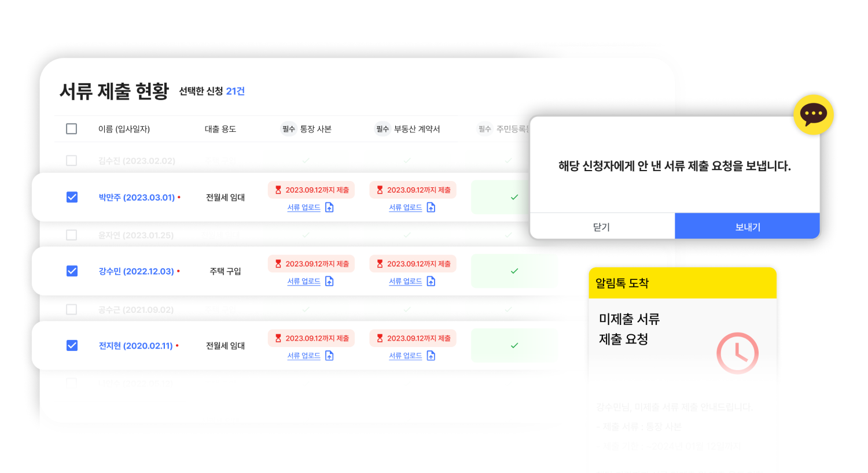Check the faded 김수진 row checkbox
This screenshot has height=473, width=868.
point(72,161)
